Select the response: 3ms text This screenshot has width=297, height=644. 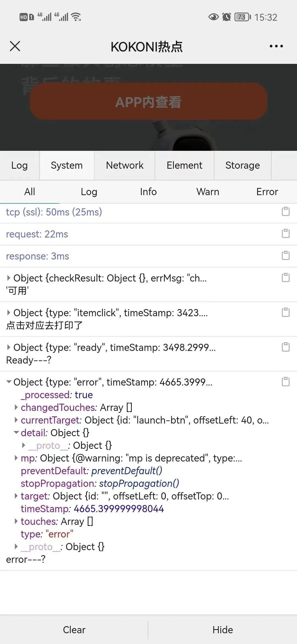(x=37, y=256)
